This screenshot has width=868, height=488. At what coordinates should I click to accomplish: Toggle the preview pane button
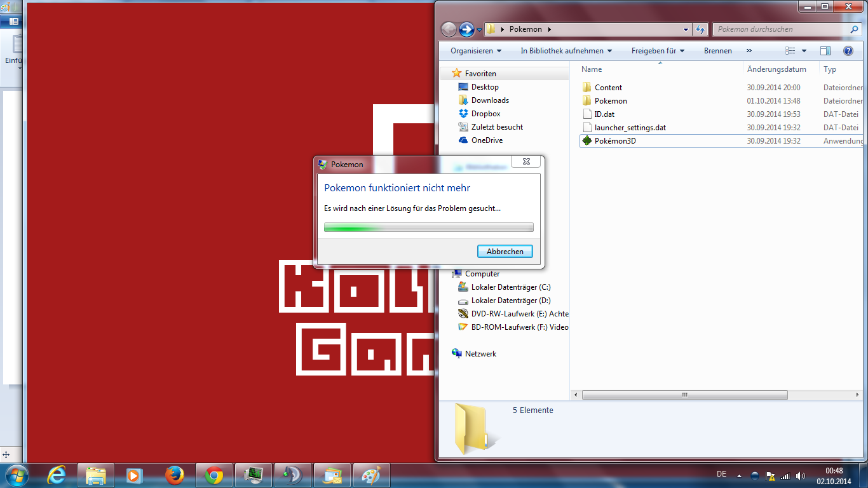click(825, 51)
